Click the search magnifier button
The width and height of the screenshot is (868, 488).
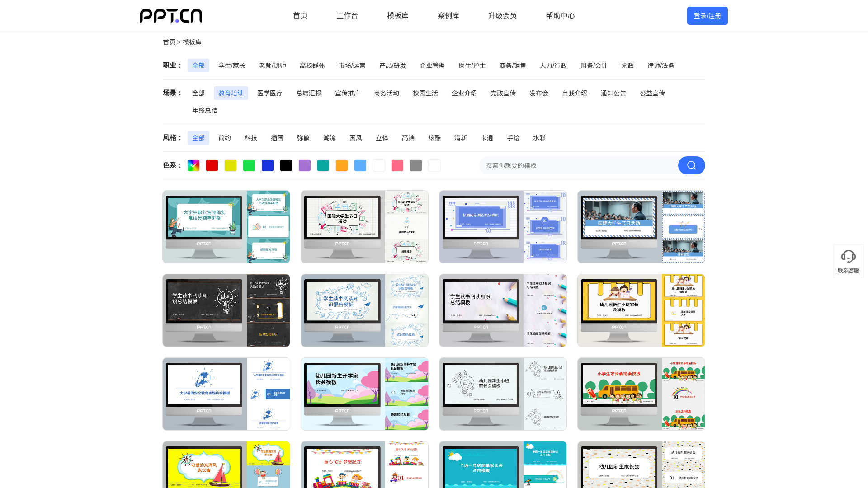[x=691, y=165]
